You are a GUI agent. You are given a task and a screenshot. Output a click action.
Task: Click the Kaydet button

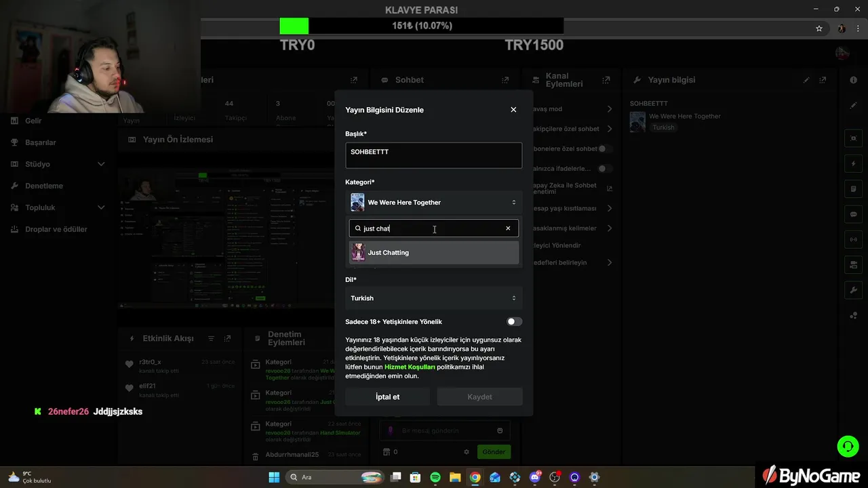[x=479, y=397]
